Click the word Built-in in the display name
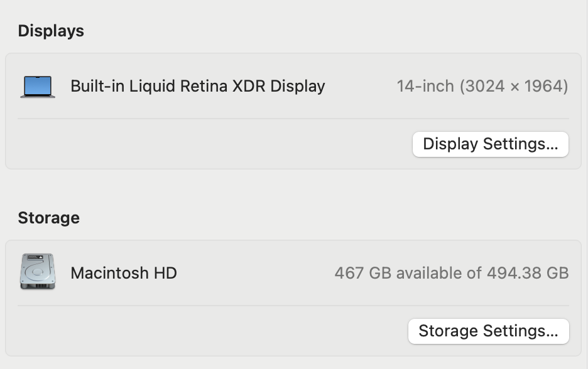Screen dimensions: 588x369 [x=97, y=86]
